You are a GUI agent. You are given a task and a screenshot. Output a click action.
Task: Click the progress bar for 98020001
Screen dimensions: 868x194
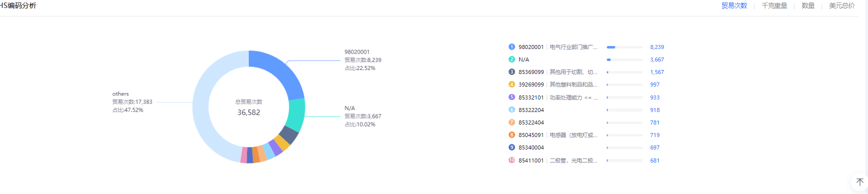pos(625,47)
